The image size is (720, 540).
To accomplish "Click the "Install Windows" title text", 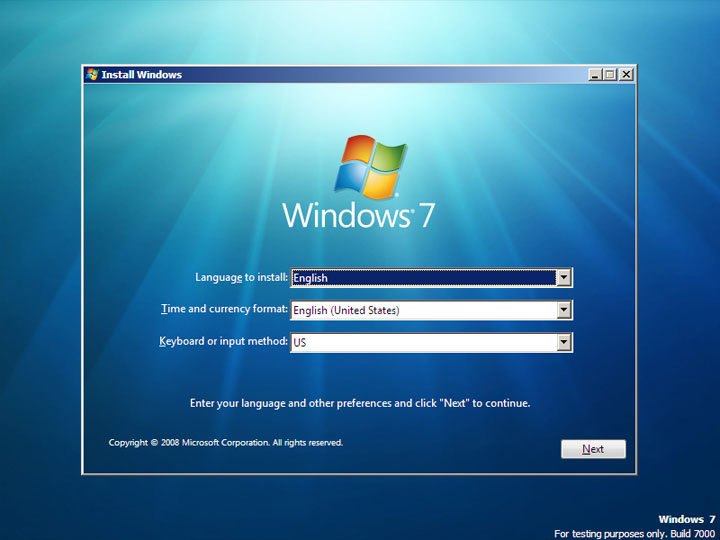I will click(141, 75).
